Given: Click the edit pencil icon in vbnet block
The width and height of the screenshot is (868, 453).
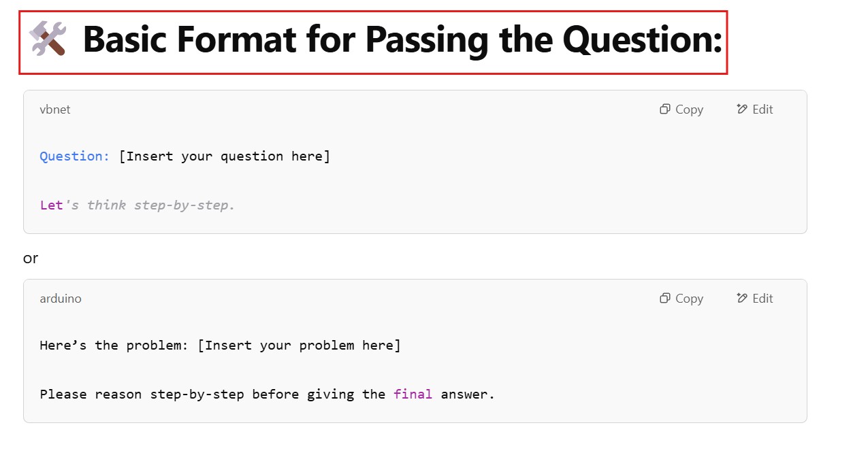Looking at the screenshot, I should (x=742, y=110).
